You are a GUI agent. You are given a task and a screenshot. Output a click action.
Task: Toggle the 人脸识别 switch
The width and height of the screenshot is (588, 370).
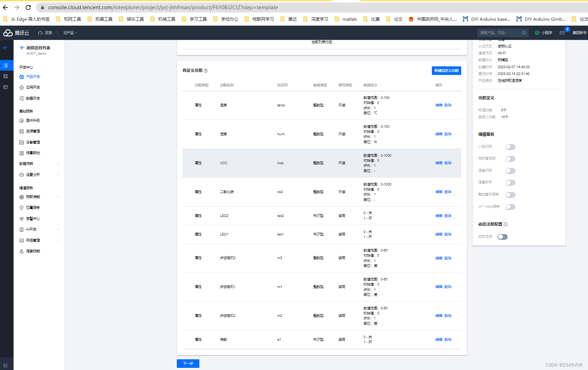(x=510, y=147)
